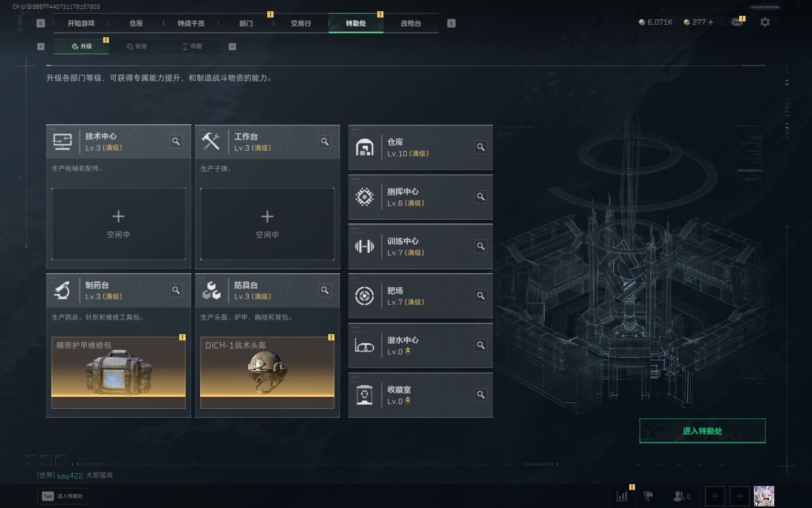The height and width of the screenshot is (508, 812).
Task: Select the 制造 sub-tab
Action: (x=137, y=46)
